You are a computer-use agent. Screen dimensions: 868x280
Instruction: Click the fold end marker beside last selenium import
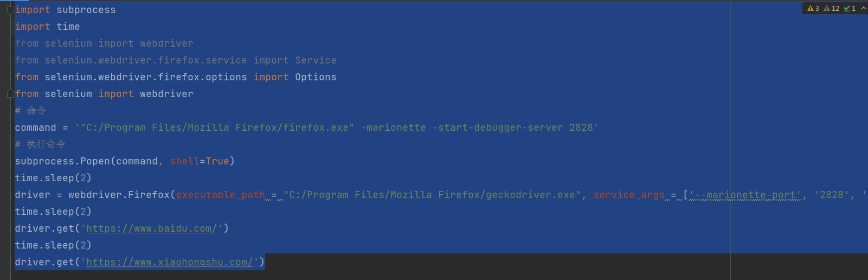10,94
